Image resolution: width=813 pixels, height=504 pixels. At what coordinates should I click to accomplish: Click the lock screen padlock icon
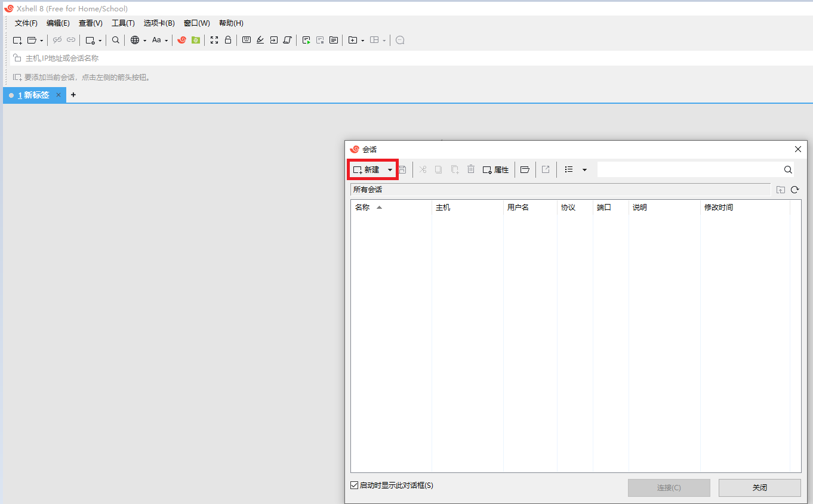click(x=227, y=40)
